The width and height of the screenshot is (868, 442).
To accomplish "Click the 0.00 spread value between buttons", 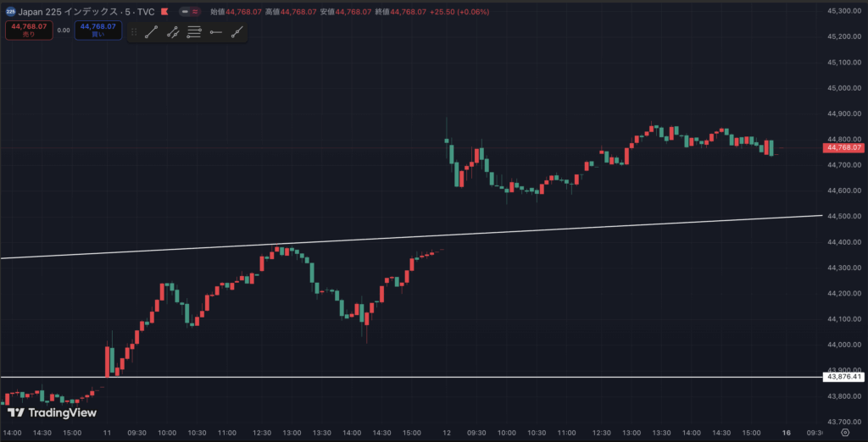I will (63, 30).
